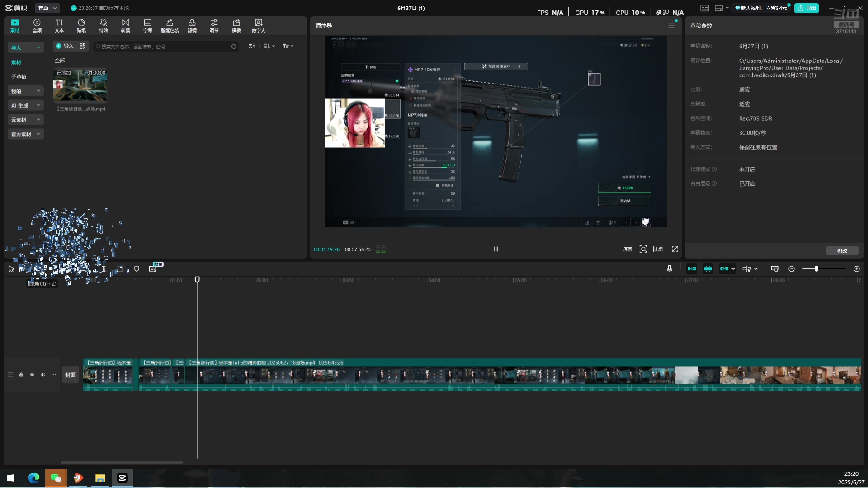Open the 转场 transitions tab
This screenshot has height=488, width=868.
[x=126, y=26]
